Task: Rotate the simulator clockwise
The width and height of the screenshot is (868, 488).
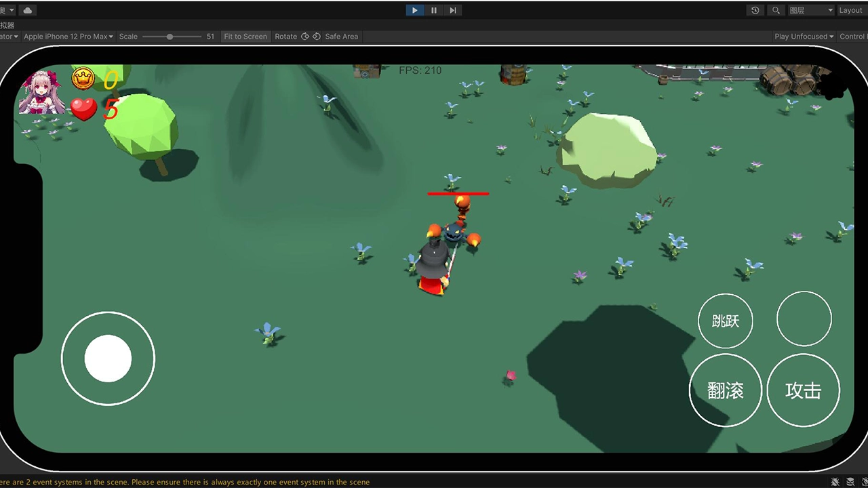Action: 317,37
